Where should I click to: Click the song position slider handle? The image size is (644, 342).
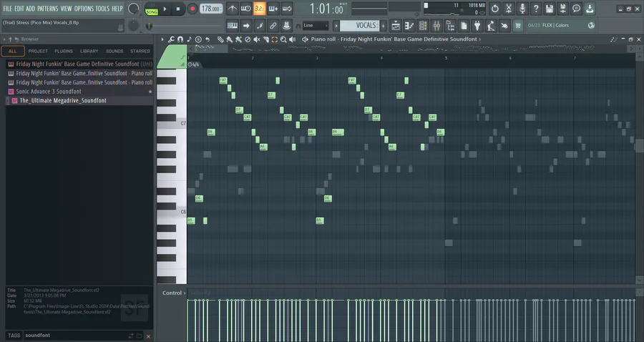[149, 26]
